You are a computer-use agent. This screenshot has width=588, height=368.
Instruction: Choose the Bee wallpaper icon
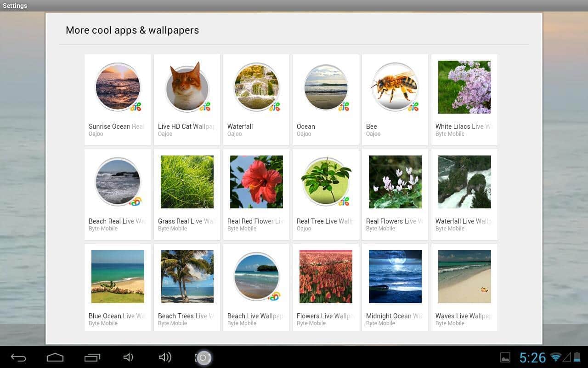click(x=395, y=87)
